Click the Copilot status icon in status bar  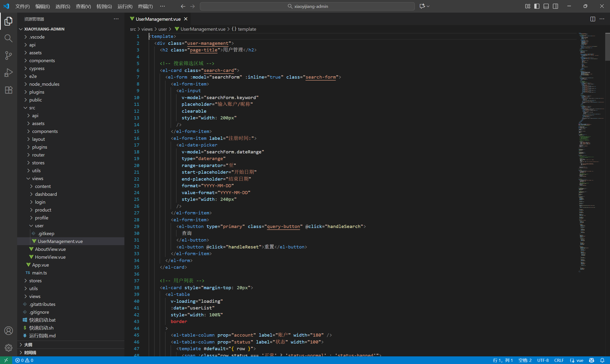click(592, 360)
